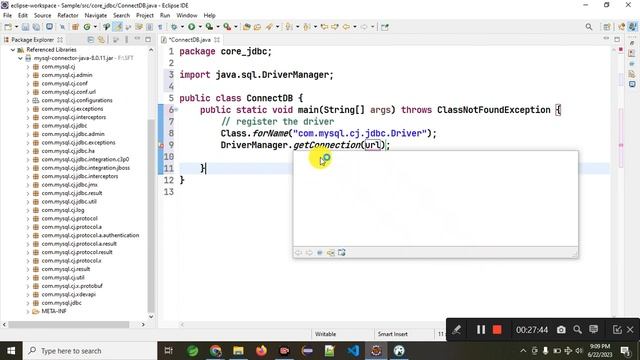Image resolution: width=640 pixels, height=360 pixels.
Task: Click the Previous Annotation toolbar icon
Action: coord(307,27)
